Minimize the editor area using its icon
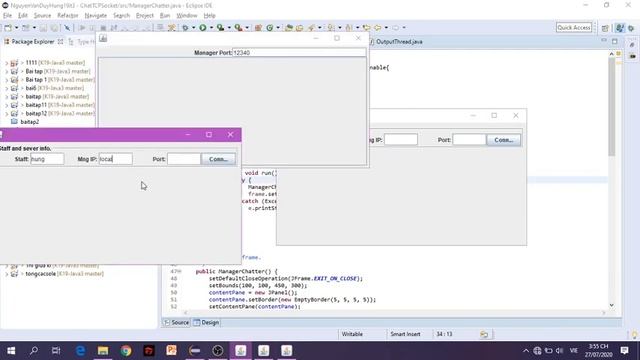Image resolution: width=640 pixels, height=360 pixels. tap(604, 41)
